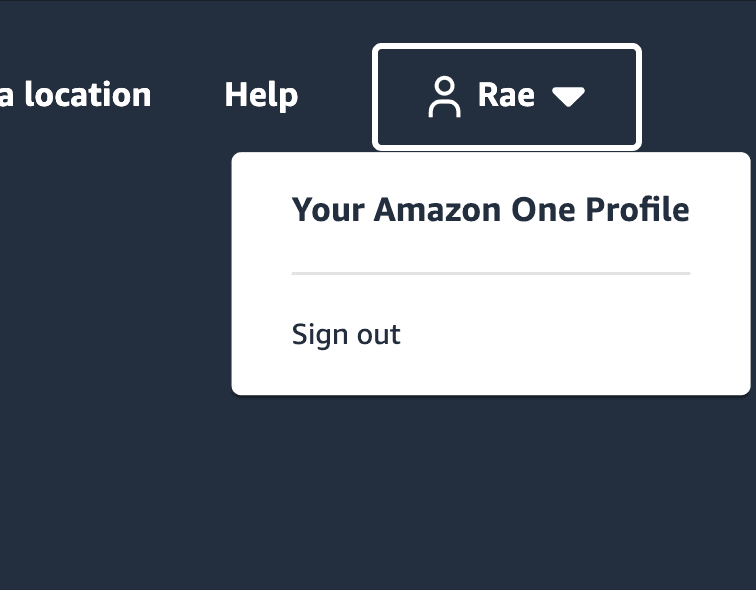Click empty space right of Sign out
The height and width of the screenshot is (590, 756).
[569, 335]
